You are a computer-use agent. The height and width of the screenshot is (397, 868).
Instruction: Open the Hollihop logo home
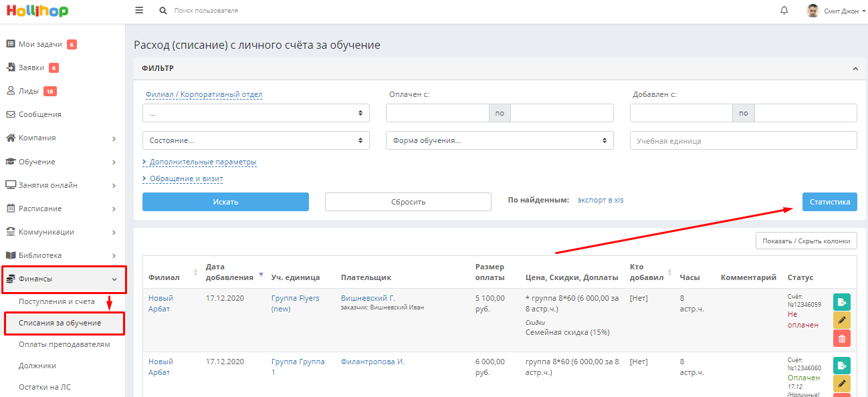point(37,11)
